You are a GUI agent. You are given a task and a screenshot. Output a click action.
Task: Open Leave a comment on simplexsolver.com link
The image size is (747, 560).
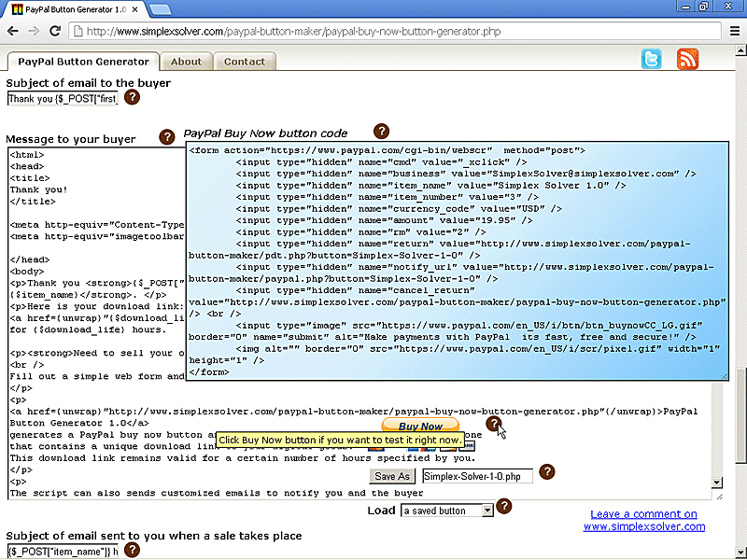(644, 521)
